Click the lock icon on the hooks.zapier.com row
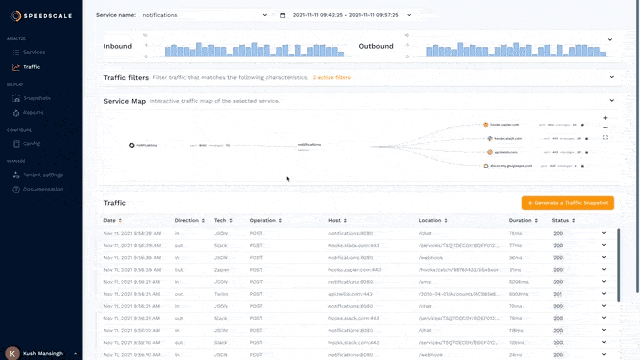The height and width of the screenshot is (360, 640). click(x=582, y=125)
